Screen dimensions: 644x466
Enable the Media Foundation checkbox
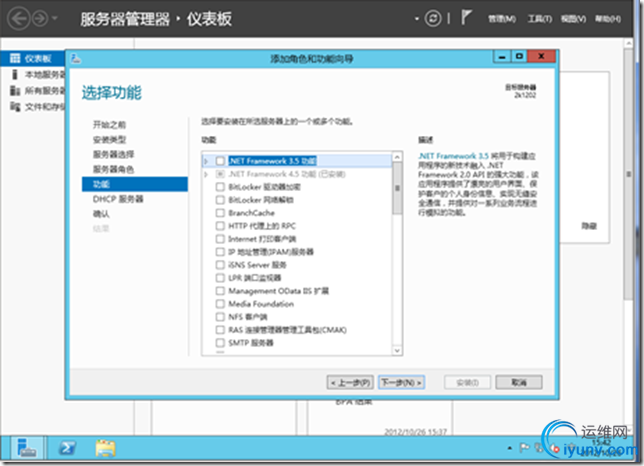click(x=220, y=304)
